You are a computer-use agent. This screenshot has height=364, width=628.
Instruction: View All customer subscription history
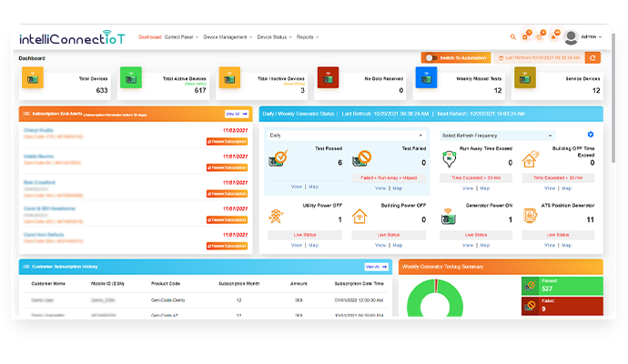376,267
